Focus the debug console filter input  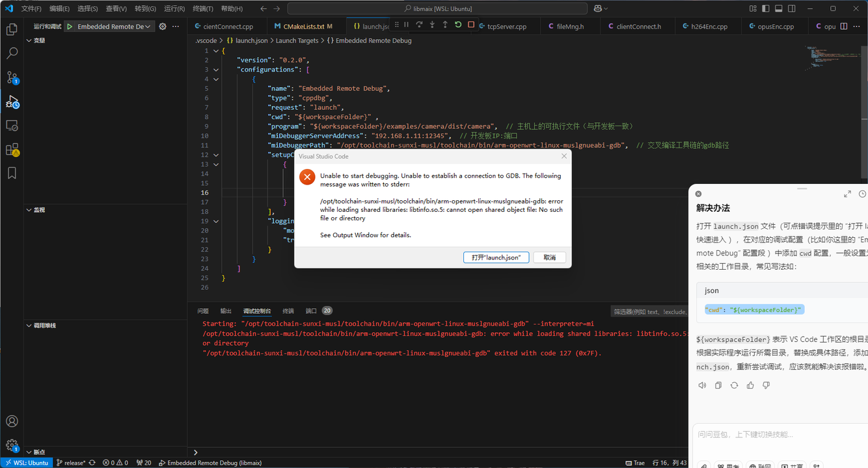[649, 311]
